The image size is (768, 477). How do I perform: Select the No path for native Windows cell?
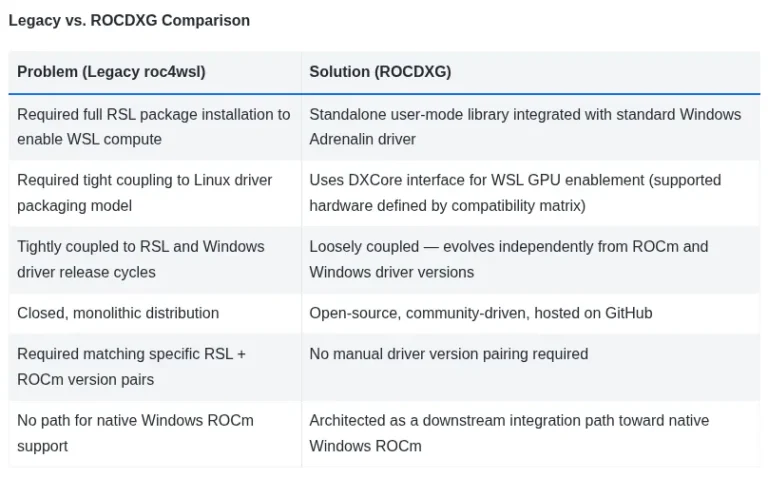pos(154,433)
